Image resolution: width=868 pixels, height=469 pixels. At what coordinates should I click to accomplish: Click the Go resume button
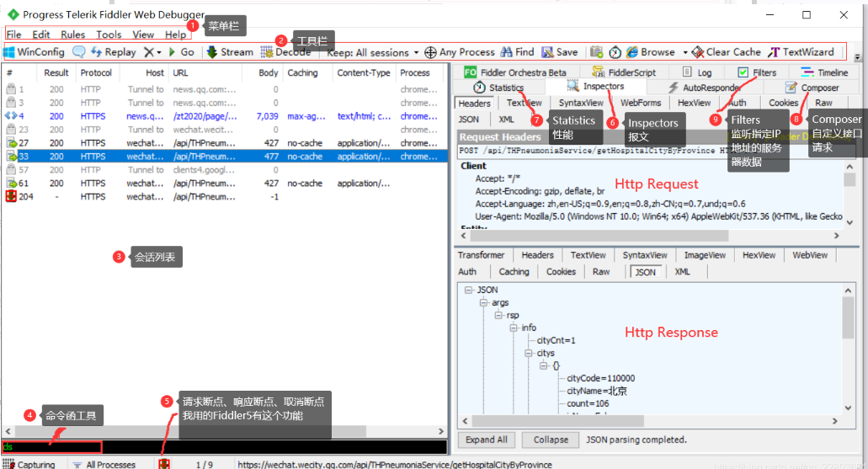coord(181,52)
